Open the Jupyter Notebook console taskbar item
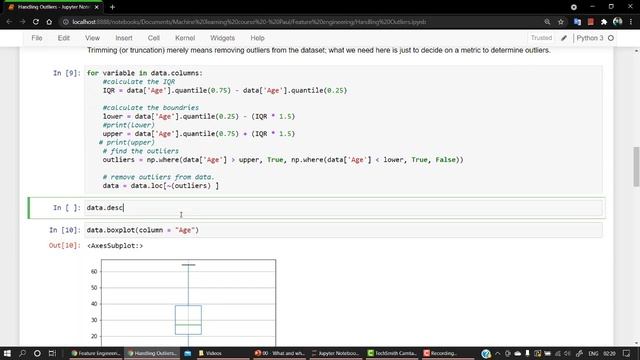The width and height of the screenshot is (640, 360). click(x=336, y=353)
